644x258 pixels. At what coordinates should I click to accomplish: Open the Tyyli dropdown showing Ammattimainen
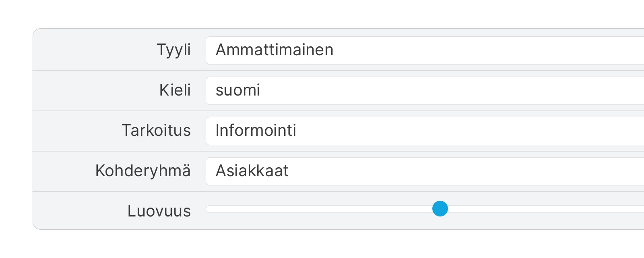tap(362, 50)
